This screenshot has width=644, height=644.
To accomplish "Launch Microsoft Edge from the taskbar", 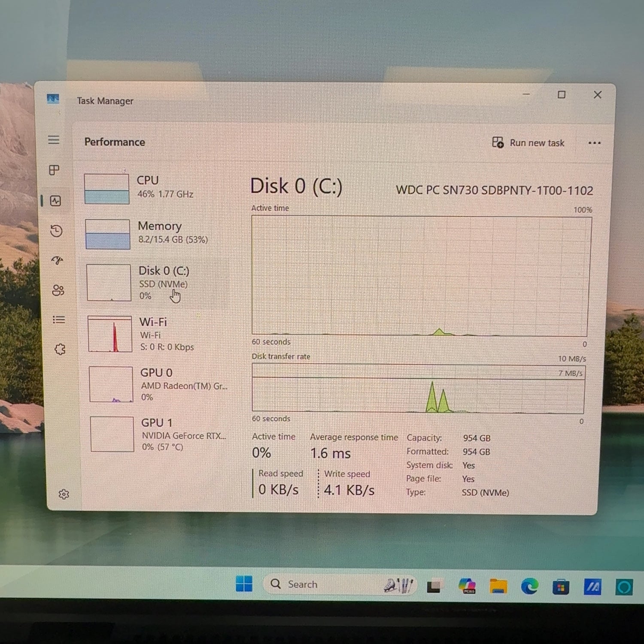I will click(x=529, y=586).
